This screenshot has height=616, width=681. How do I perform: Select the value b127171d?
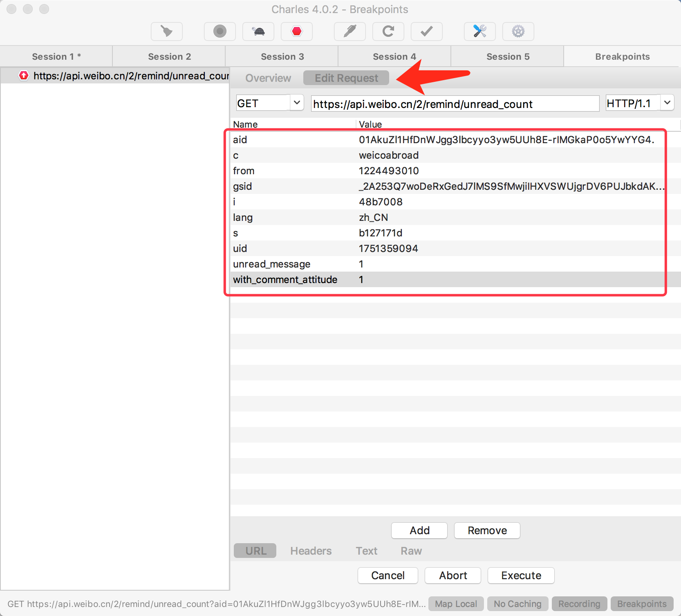[x=381, y=233]
